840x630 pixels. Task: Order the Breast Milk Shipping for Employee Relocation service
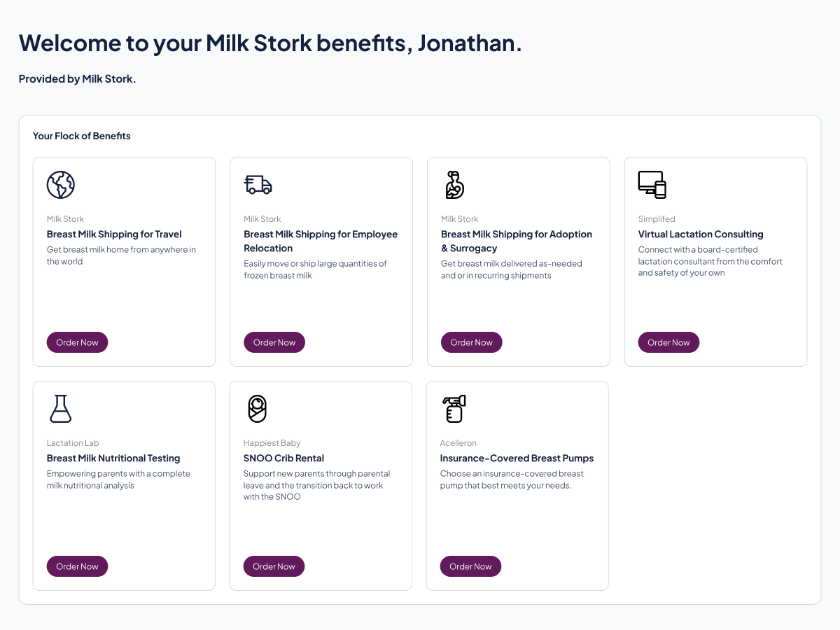pyautogui.click(x=274, y=342)
